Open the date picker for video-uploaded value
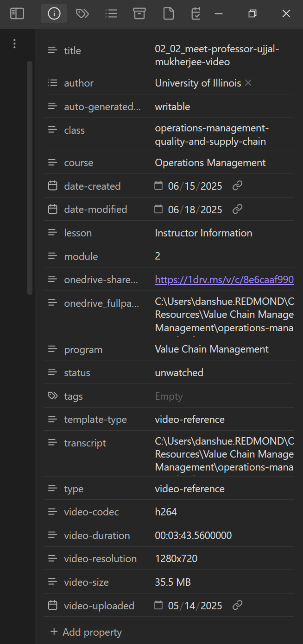303x644 pixels. coord(159,605)
